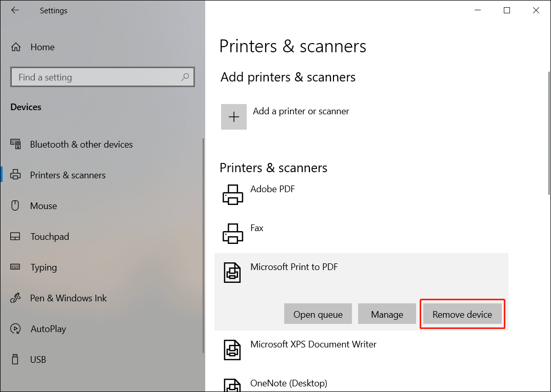Select 'Fax' device name

pos(257,228)
